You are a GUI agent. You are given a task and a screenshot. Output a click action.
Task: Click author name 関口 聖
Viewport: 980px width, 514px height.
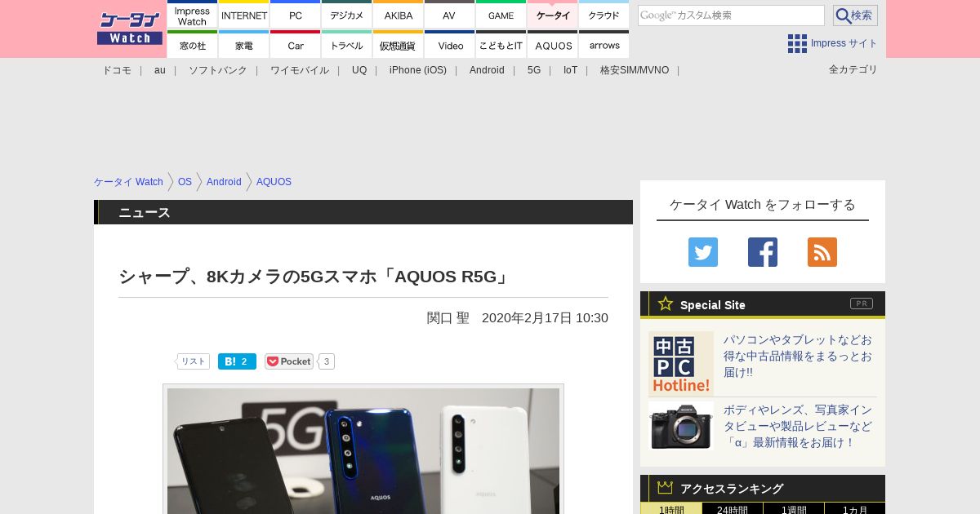448,317
